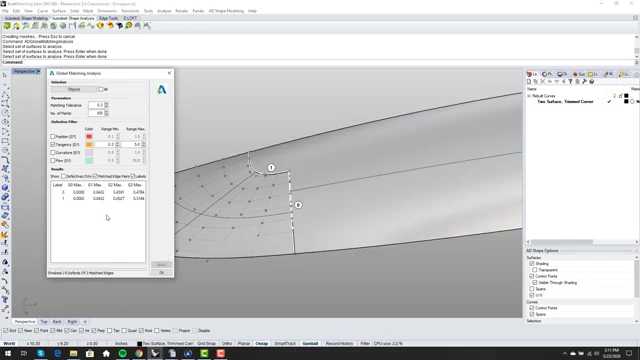Click the No. of Points spinner arrows

pyautogui.click(x=107, y=113)
